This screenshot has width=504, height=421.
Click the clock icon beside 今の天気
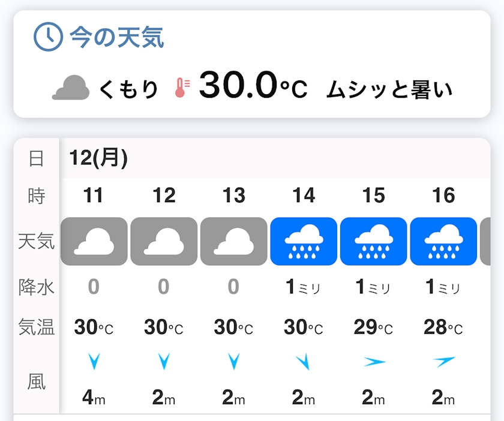(48, 37)
